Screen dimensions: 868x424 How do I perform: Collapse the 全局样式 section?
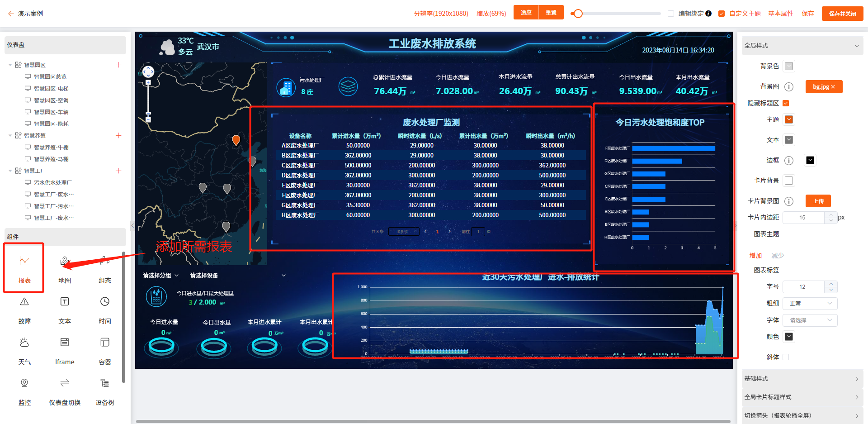pos(802,45)
